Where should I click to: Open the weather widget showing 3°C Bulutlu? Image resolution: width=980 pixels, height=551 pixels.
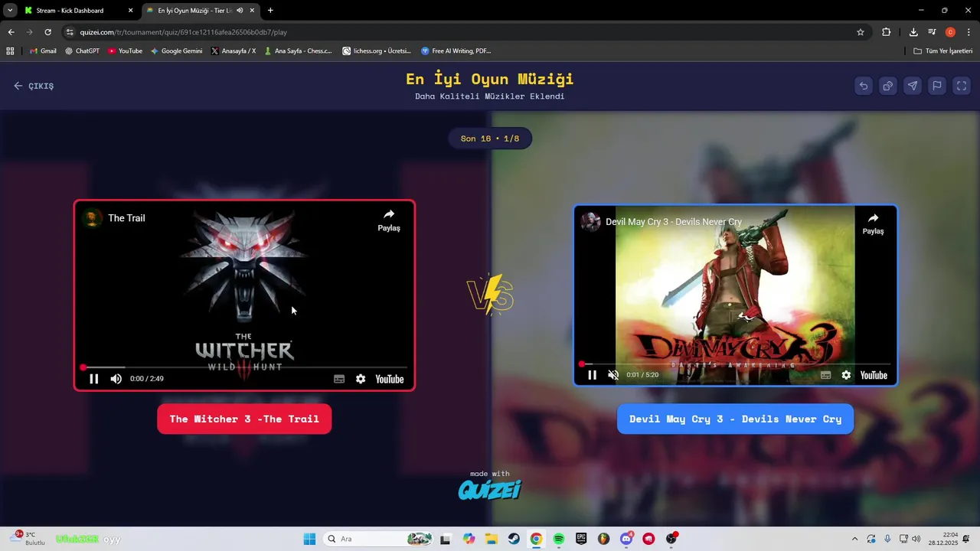pyautogui.click(x=29, y=539)
